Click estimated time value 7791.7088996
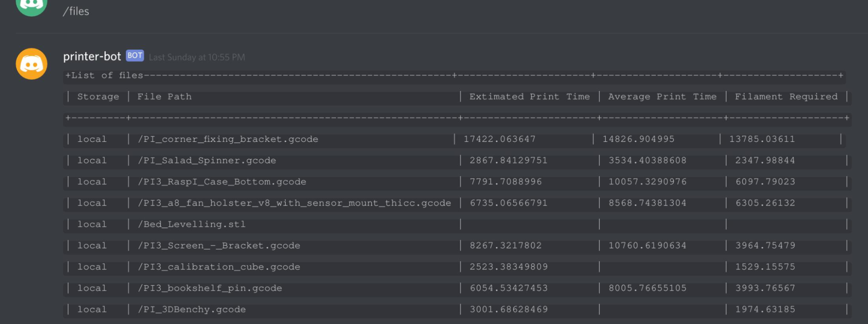The image size is (868, 324). click(x=505, y=182)
